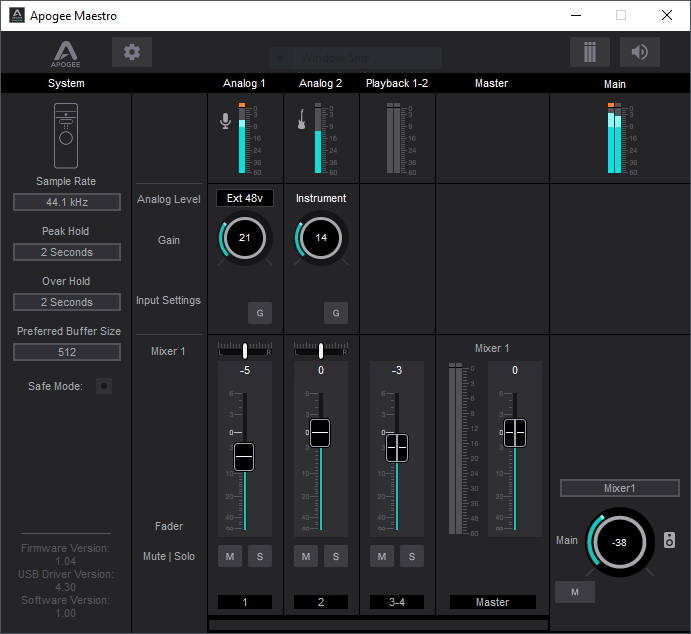Image resolution: width=691 pixels, height=634 pixels.
Task: Click the Analog 1 channel name field
Action: (x=245, y=602)
